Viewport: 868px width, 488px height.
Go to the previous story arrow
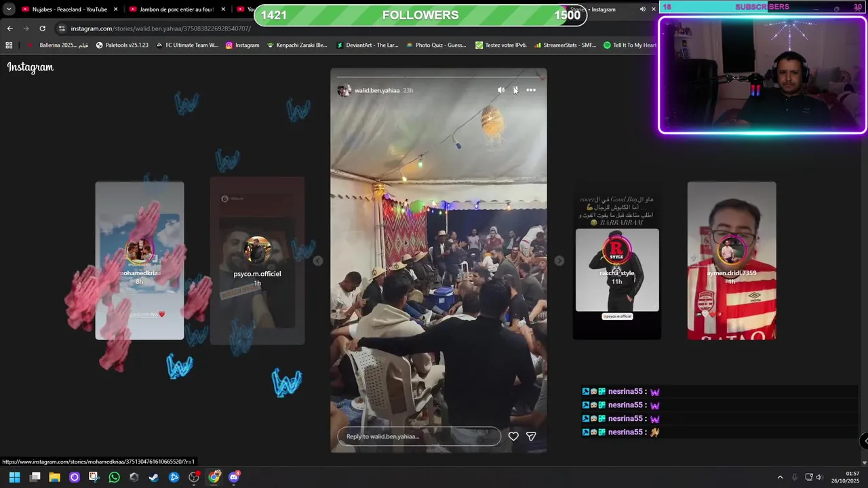click(318, 260)
